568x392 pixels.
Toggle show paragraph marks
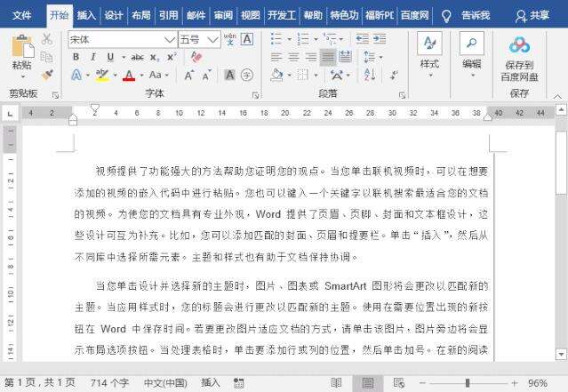pos(394,75)
